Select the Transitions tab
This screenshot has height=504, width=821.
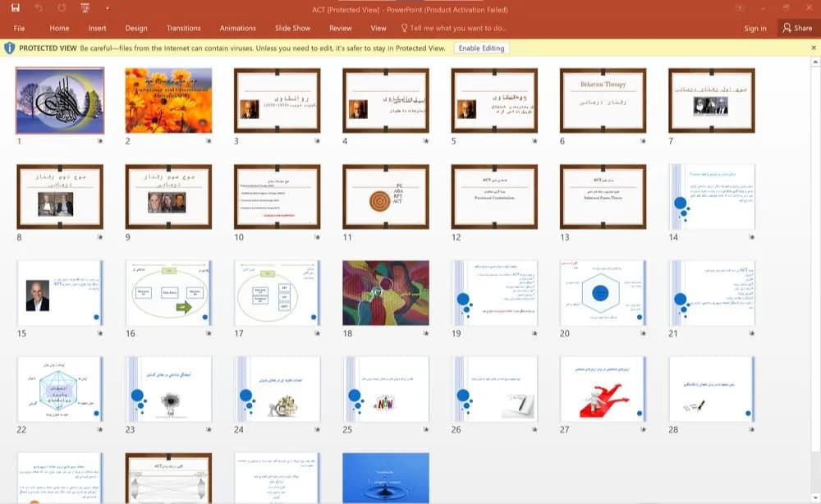pyautogui.click(x=183, y=28)
